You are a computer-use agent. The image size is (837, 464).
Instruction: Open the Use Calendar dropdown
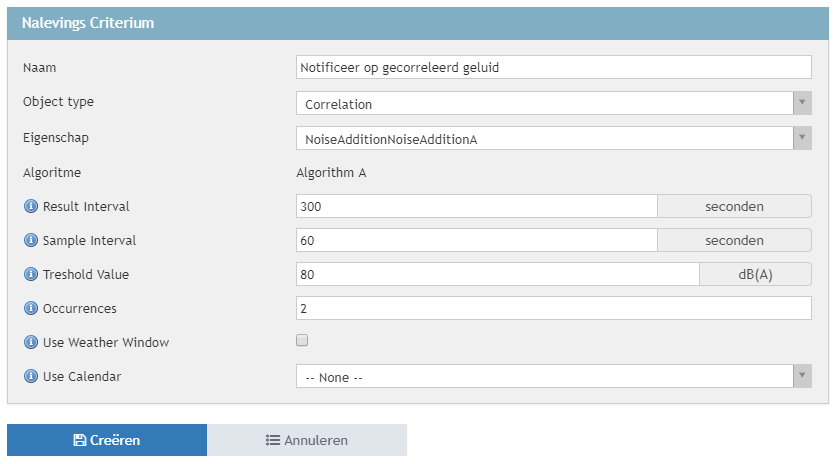click(x=553, y=377)
